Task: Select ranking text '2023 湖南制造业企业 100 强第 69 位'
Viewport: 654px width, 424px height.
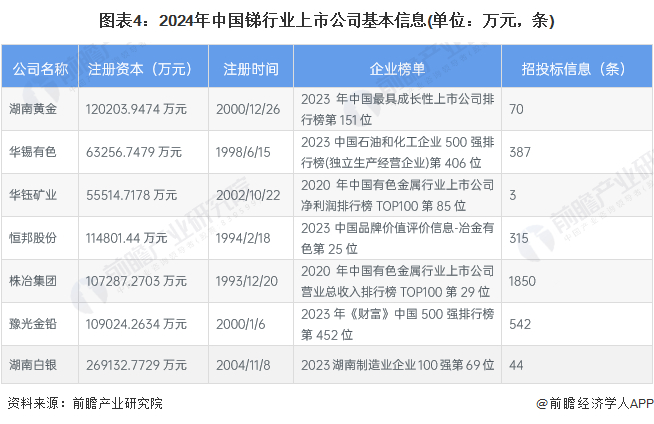Action: click(397, 365)
